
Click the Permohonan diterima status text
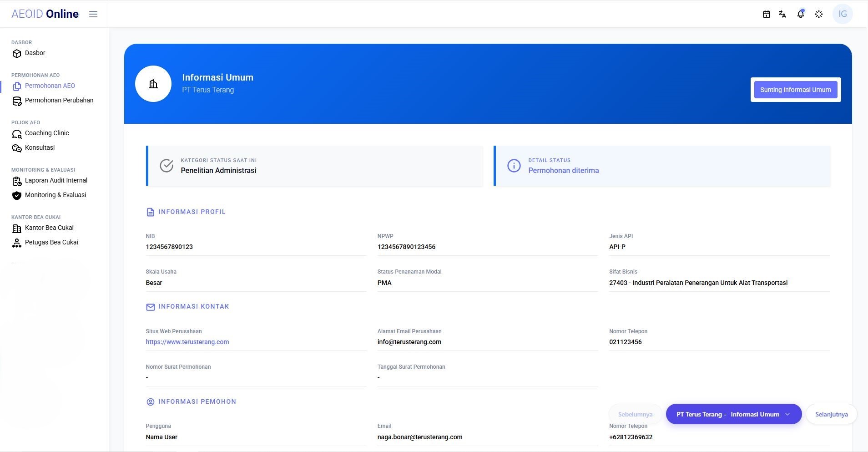(x=564, y=170)
